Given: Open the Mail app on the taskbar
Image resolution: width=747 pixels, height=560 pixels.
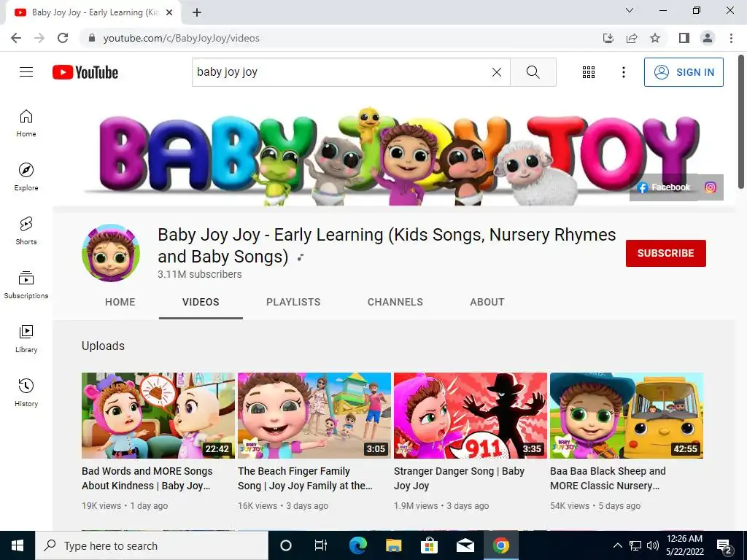Looking at the screenshot, I should click(x=465, y=545).
